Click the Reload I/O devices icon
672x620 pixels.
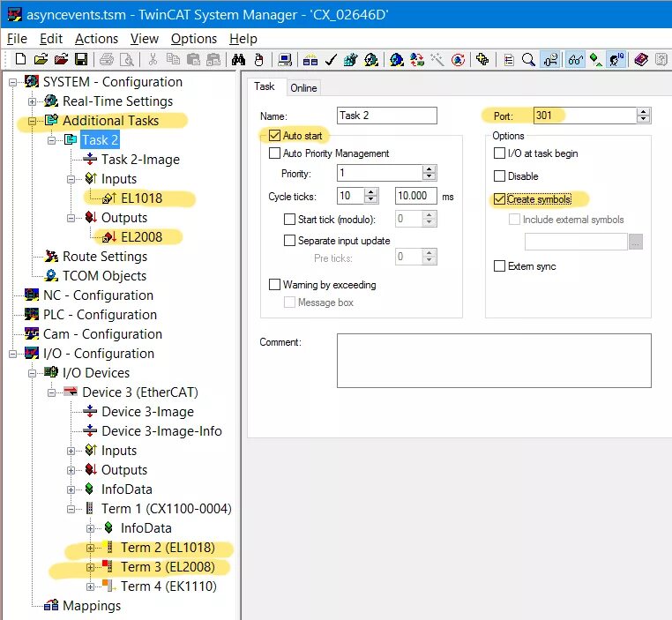tap(416, 60)
